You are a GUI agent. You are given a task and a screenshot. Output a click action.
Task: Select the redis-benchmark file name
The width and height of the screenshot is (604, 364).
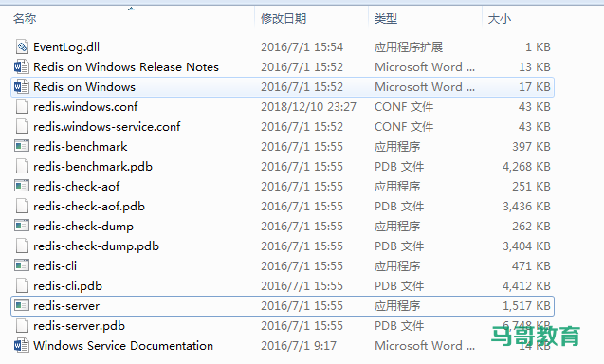[80, 147]
